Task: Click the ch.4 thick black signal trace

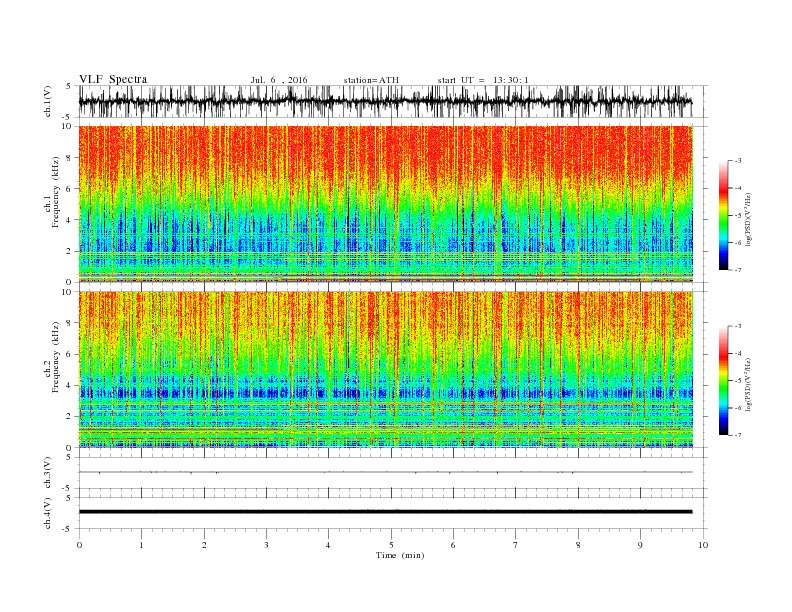Action: [x=385, y=512]
